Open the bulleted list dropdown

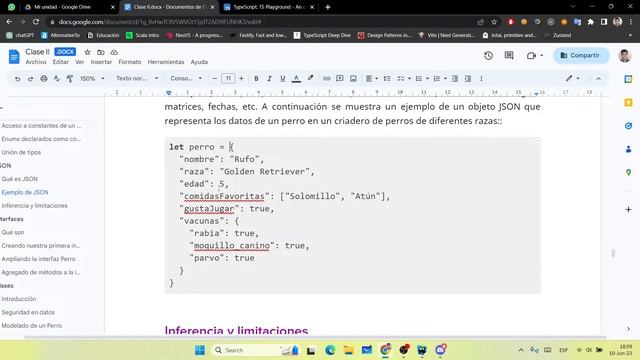coord(422,78)
